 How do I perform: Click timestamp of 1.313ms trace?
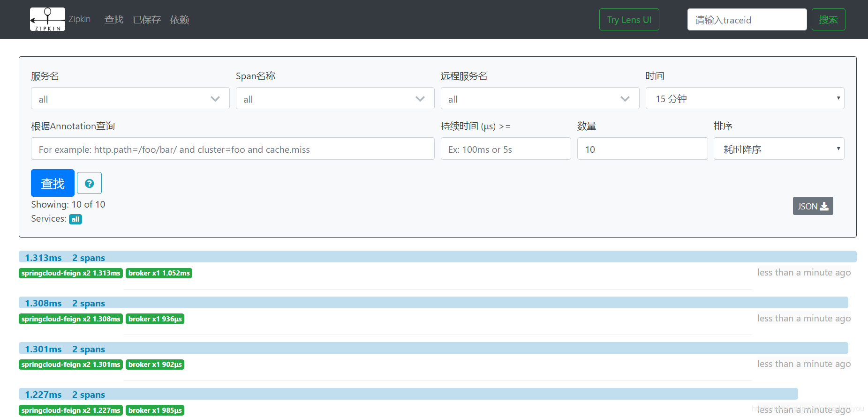[804, 273]
